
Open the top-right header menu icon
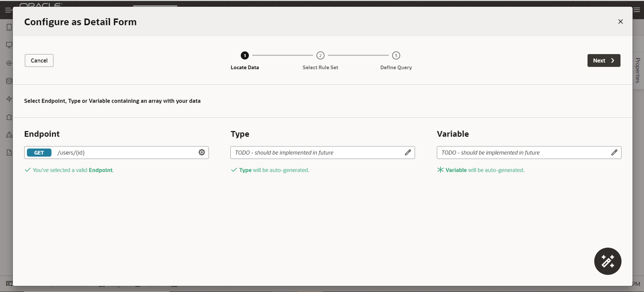click(637, 10)
